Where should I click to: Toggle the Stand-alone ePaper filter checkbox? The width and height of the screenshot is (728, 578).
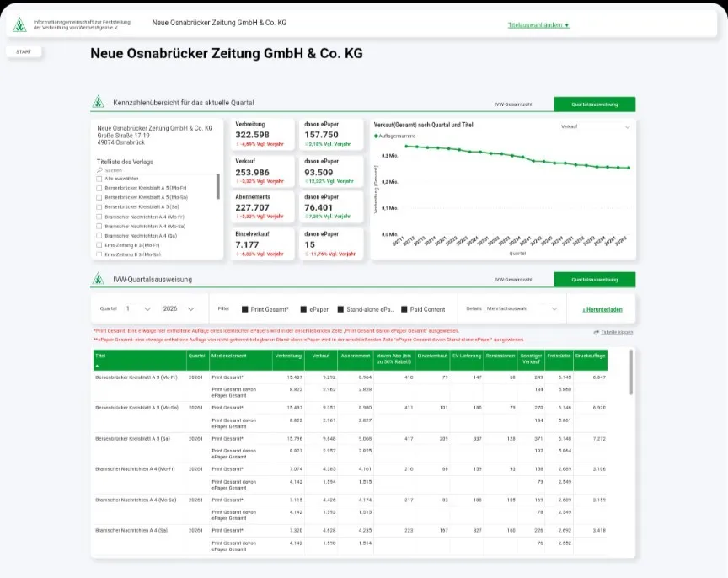click(x=340, y=309)
